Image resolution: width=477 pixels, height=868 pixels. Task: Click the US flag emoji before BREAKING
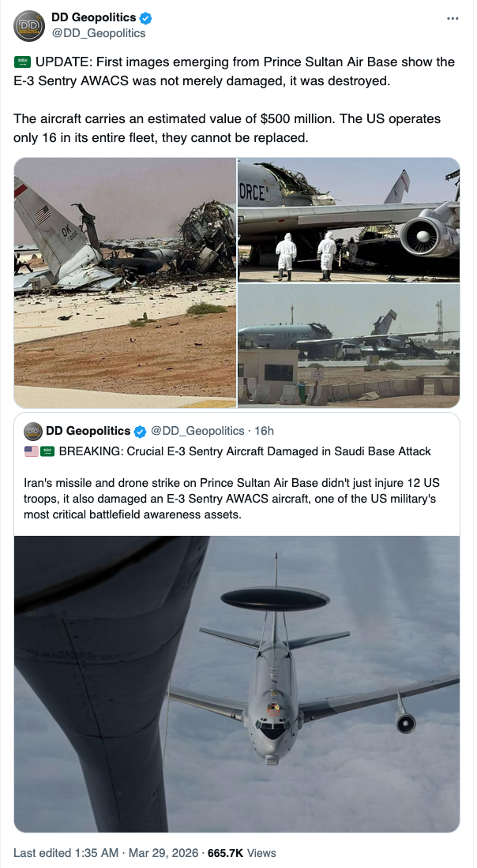[31, 451]
